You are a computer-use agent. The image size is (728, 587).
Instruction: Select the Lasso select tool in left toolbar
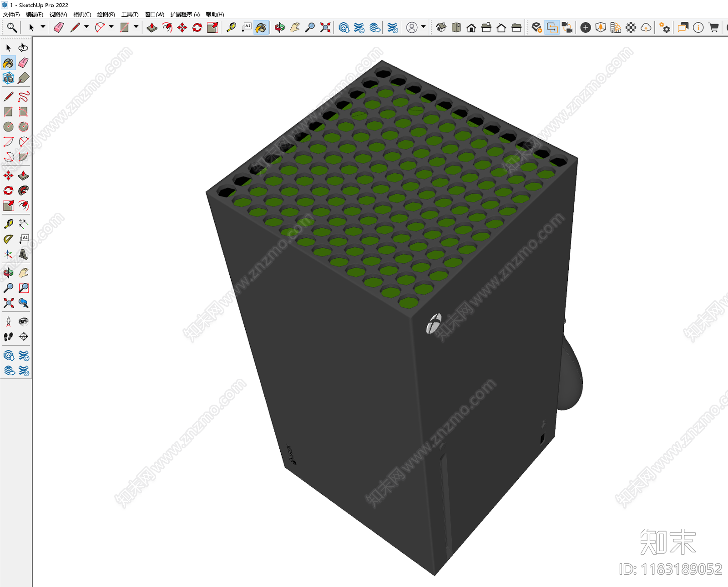23,48
